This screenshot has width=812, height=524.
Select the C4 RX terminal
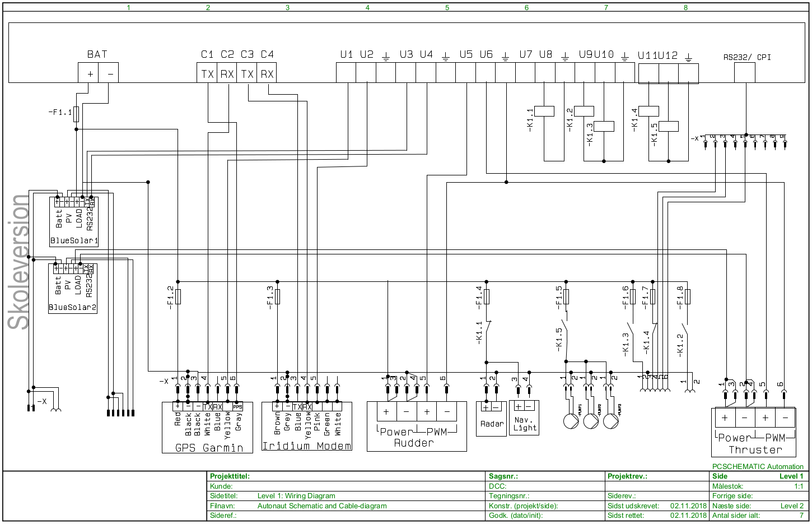[267, 74]
